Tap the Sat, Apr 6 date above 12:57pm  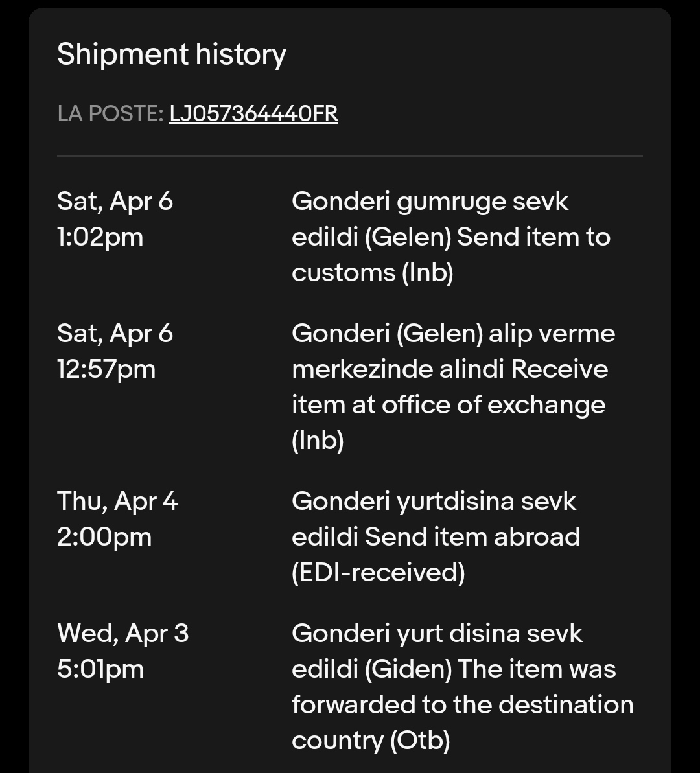pos(115,334)
